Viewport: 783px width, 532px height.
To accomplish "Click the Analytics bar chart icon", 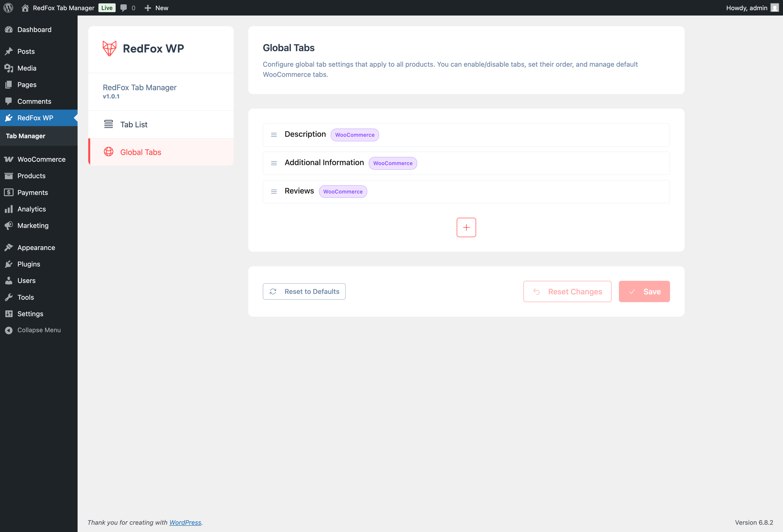I will 9,209.
